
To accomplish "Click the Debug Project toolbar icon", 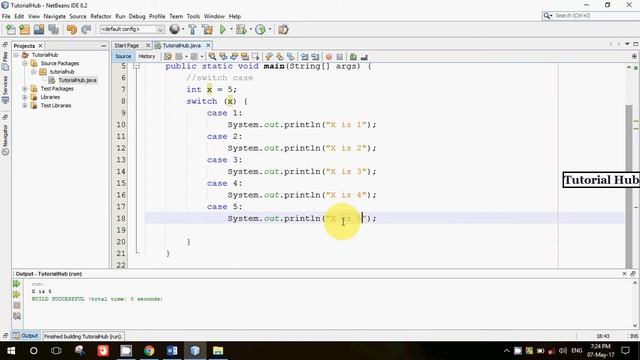I will 241,29.
